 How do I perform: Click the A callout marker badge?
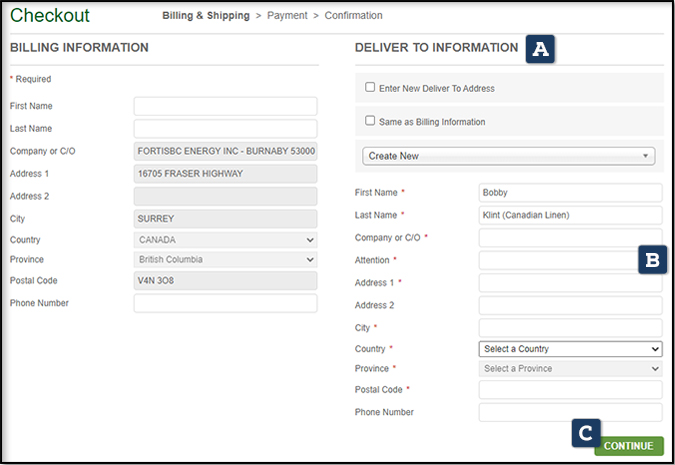(x=541, y=49)
